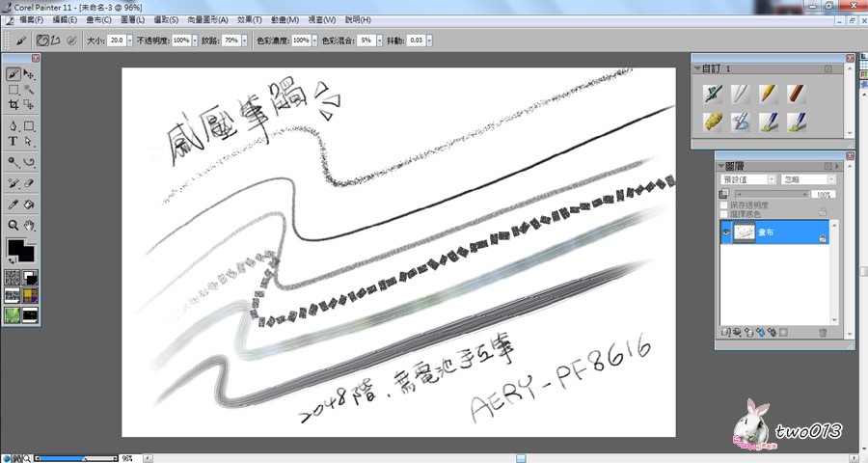Collapse the 圖層 panel triangle
Viewport: 868px width, 463px height.
[x=720, y=166]
